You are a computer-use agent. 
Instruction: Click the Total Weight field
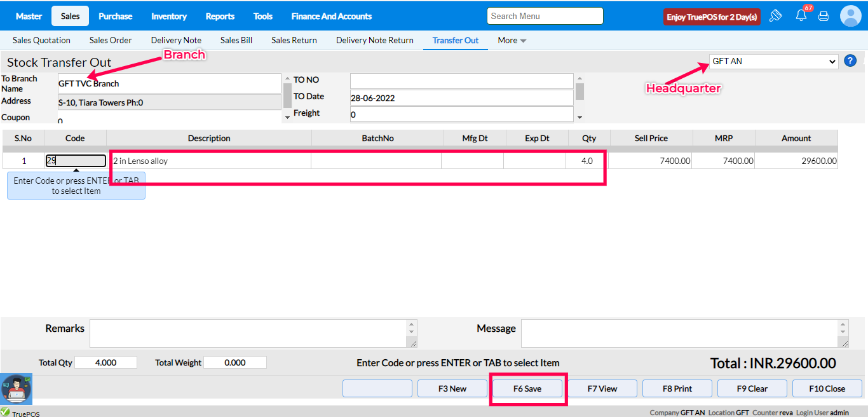235,362
